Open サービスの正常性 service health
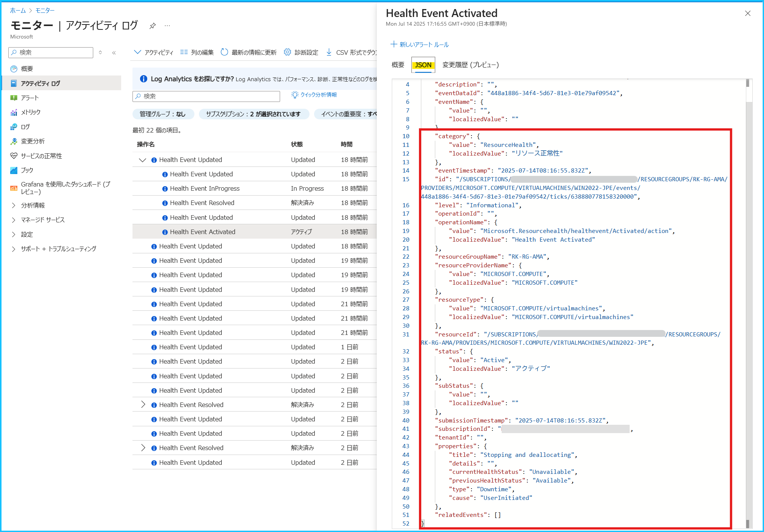 pyautogui.click(x=42, y=156)
